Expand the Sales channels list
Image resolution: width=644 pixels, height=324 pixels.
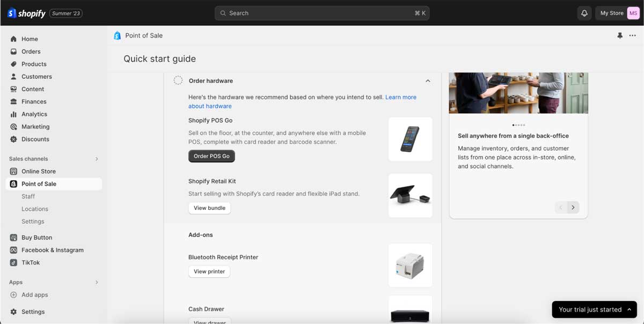[97, 159]
